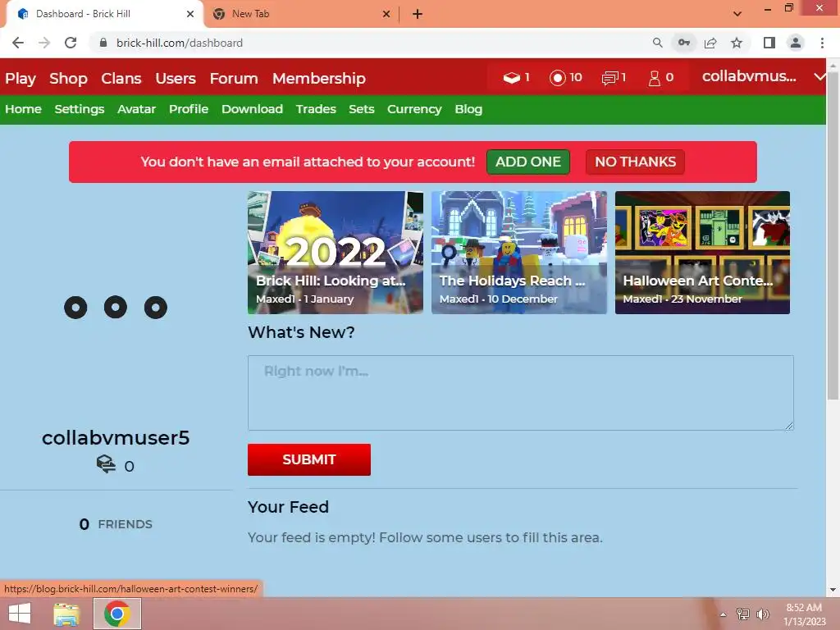Reload the page with the refresh icon

point(71,43)
